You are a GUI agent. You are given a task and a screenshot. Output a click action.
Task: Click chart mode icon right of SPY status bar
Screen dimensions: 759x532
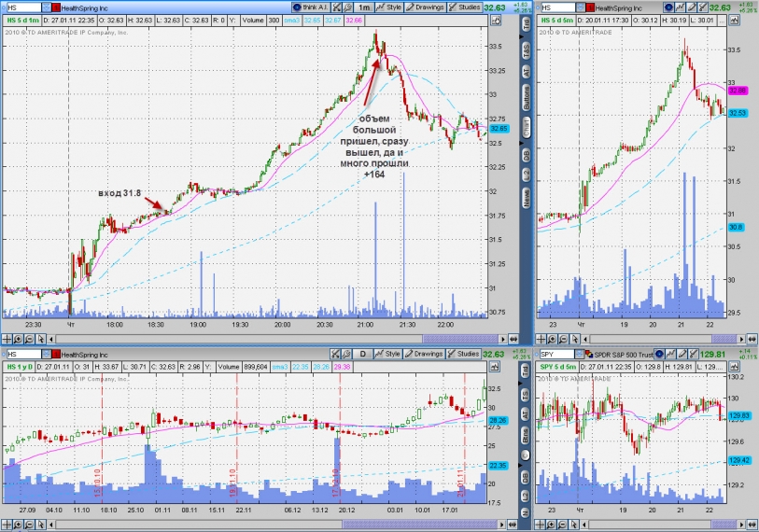735,367
